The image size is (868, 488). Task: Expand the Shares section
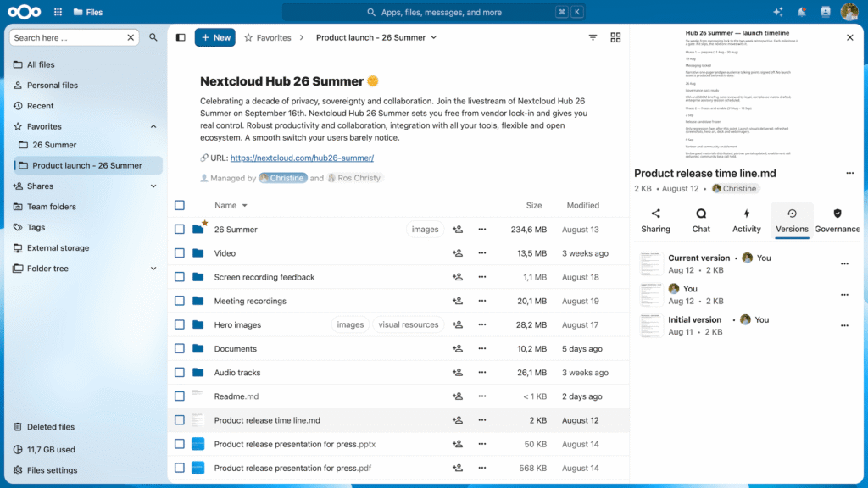pyautogui.click(x=153, y=186)
